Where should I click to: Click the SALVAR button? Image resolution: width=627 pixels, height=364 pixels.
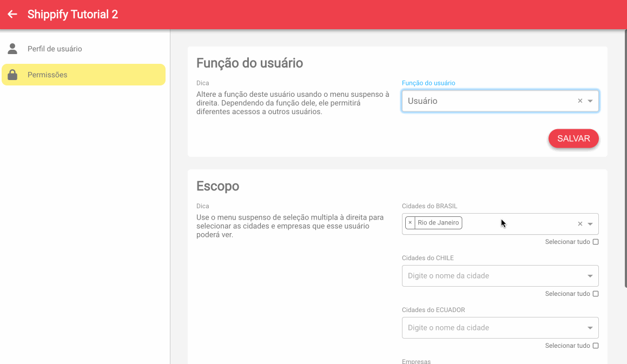point(573,138)
